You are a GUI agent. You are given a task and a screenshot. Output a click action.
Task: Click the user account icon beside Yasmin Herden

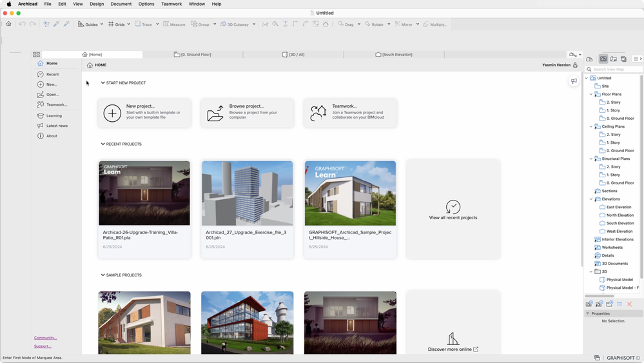pyautogui.click(x=575, y=65)
